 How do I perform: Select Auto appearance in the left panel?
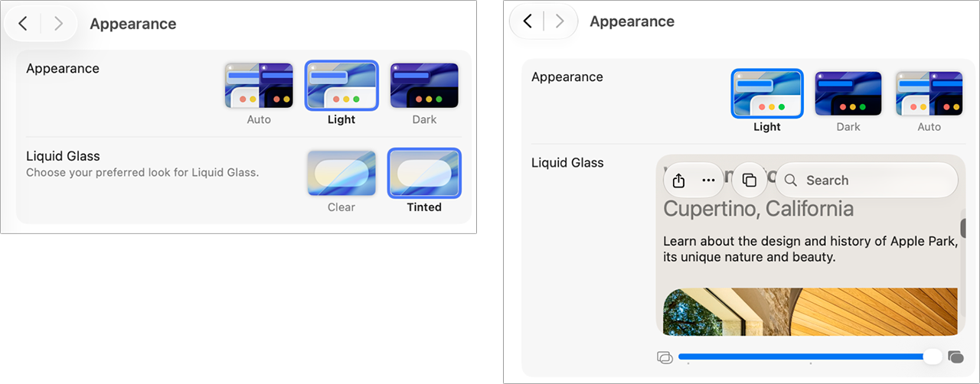(x=259, y=86)
